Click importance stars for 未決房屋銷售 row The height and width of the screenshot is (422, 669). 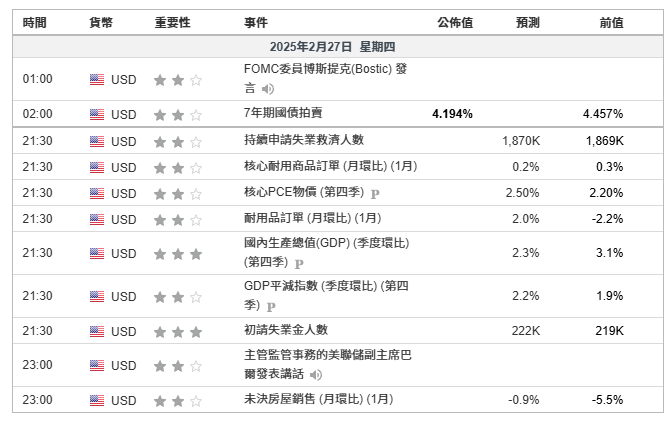click(x=177, y=400)
